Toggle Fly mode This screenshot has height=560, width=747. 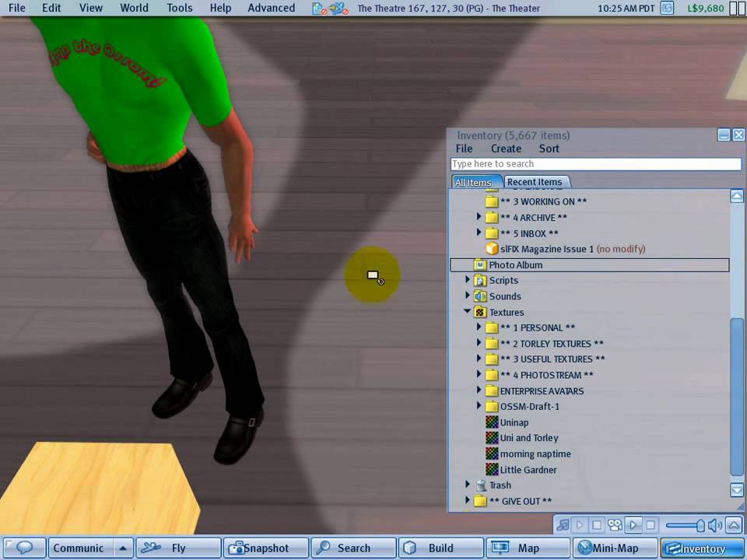coord(179,548)
